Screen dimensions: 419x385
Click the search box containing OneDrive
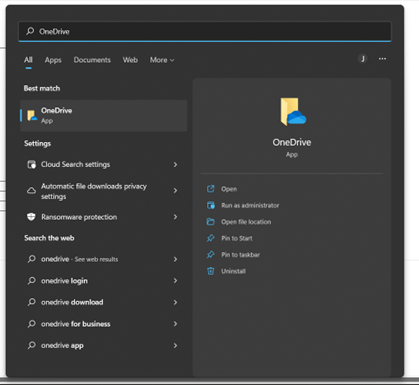pyautogui.click(x=205, y=32)
